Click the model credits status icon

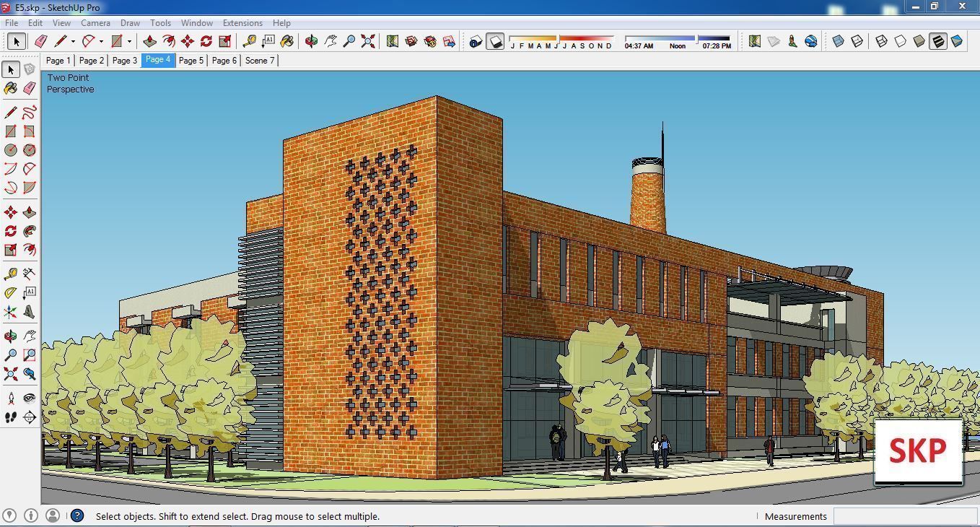(31, 515)
